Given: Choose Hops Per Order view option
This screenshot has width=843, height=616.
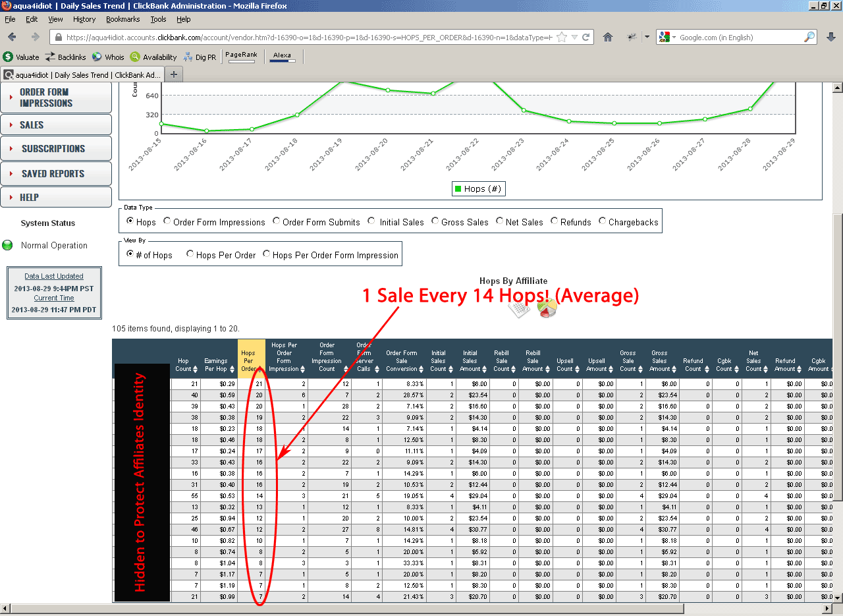Looking at the screenshot, I should [x=190, y=254].
